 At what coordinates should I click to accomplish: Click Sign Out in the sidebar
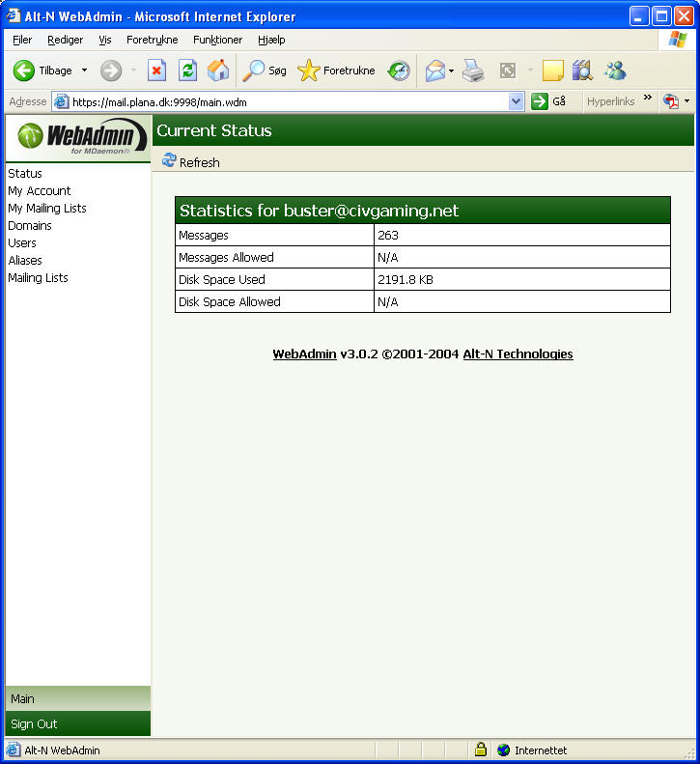34,723
